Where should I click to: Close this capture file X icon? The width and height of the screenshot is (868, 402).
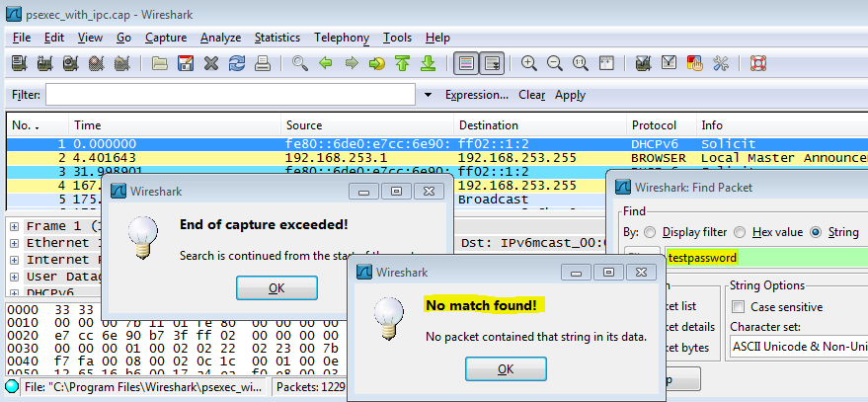pyautogui.click(x=211, y=63)
